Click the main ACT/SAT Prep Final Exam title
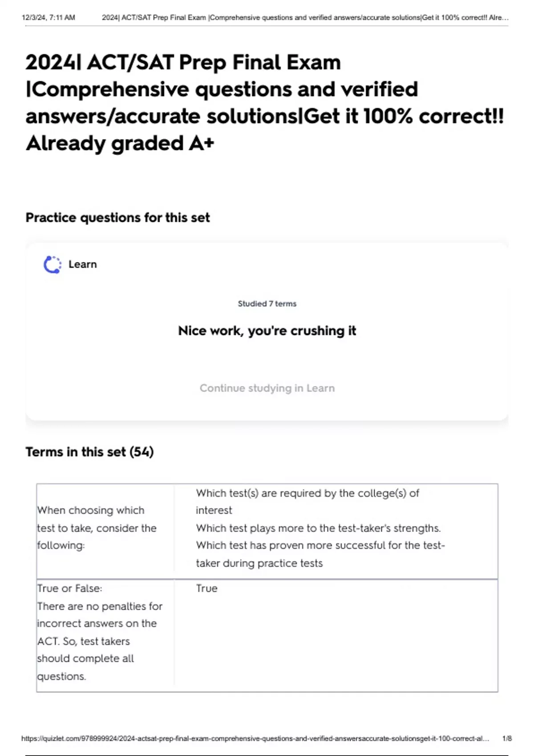The width and height of the screenshot is (534, 756). click(x=265, y=102)
